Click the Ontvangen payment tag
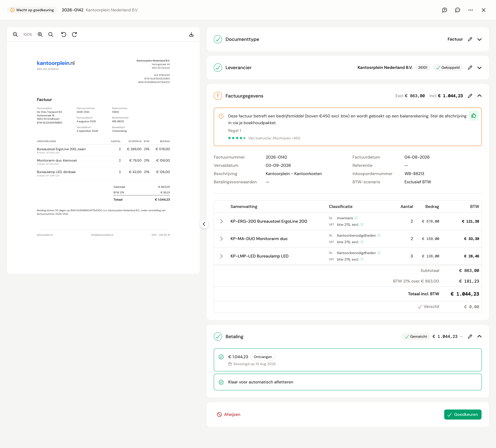The image size is (496, 448). pos(263,357)
